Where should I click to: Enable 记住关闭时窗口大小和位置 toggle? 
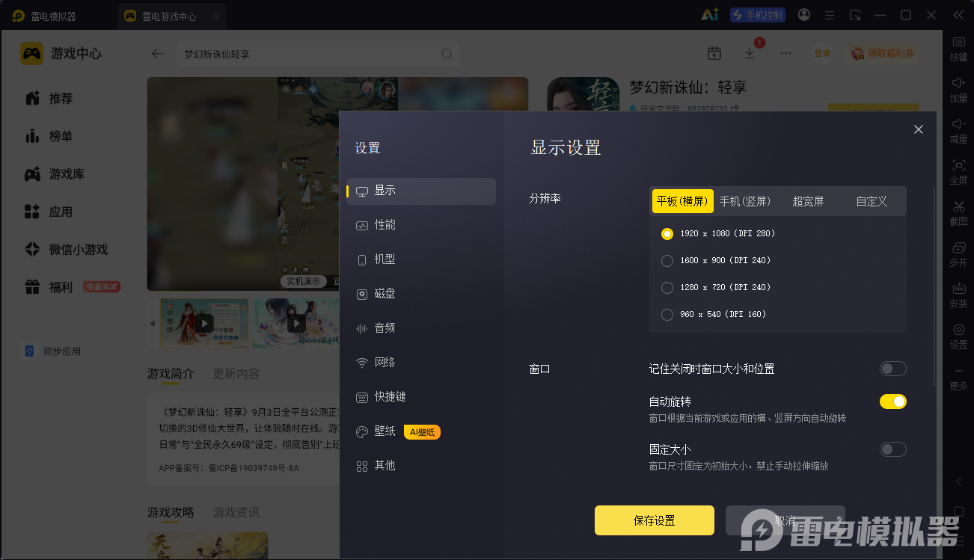point(893,369)
